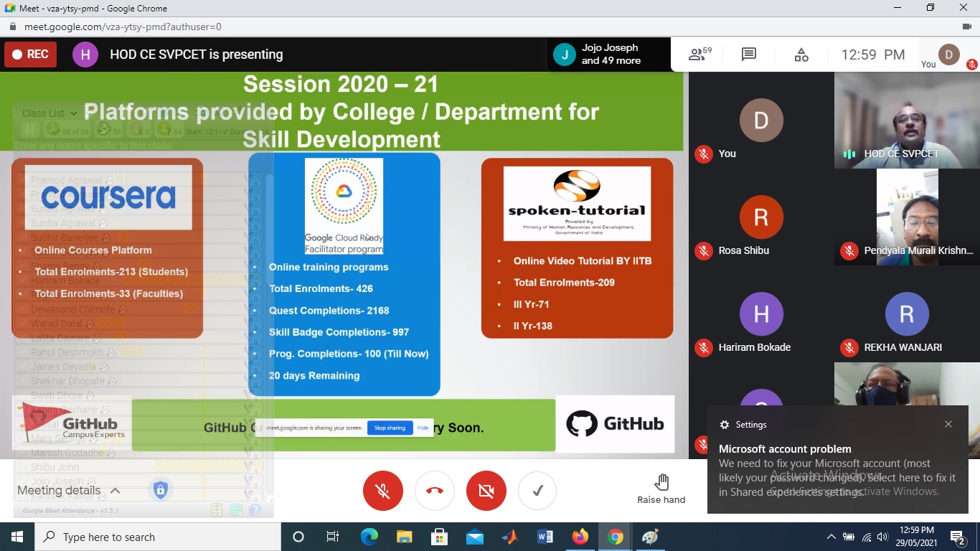Image resolution: width=980 pixels, height=551 pixels.
Task: Toggle checkbox beside Manish Gudadhe
Action: tap(22, 453)
